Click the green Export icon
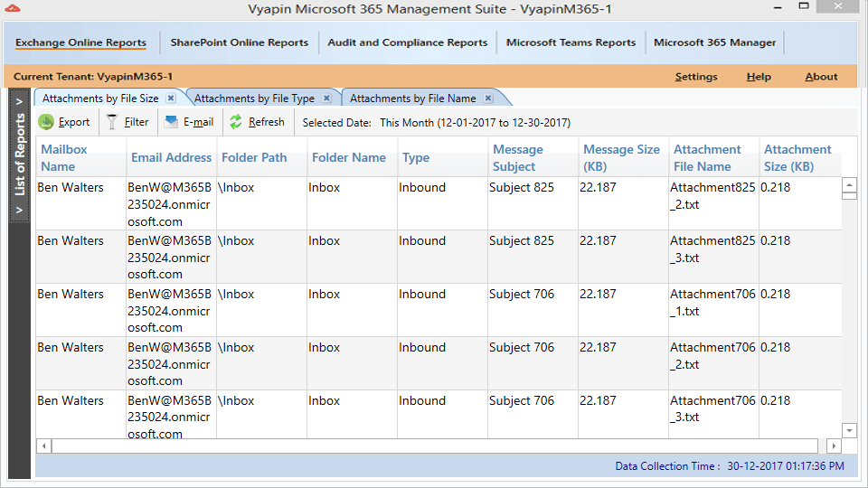This screenshot has width=868, height=488. 46,122
